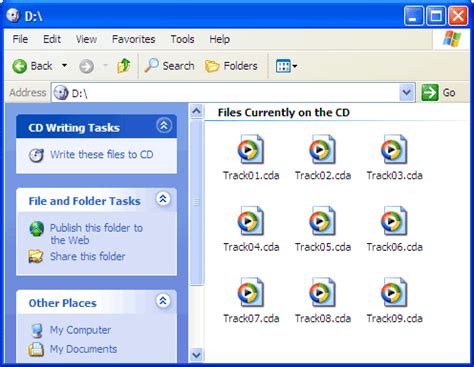The width and height of the screenshot is (474, 367).
Task: Click the Windows flag logo
Action: pos(452,39)
